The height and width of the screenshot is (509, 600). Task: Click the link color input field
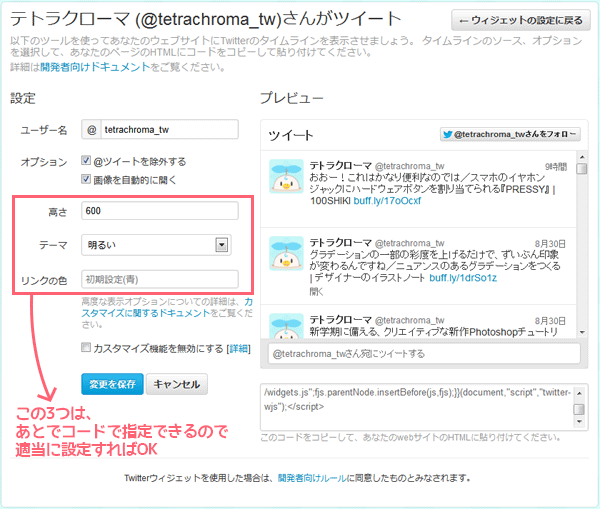(x=160, y=279)
